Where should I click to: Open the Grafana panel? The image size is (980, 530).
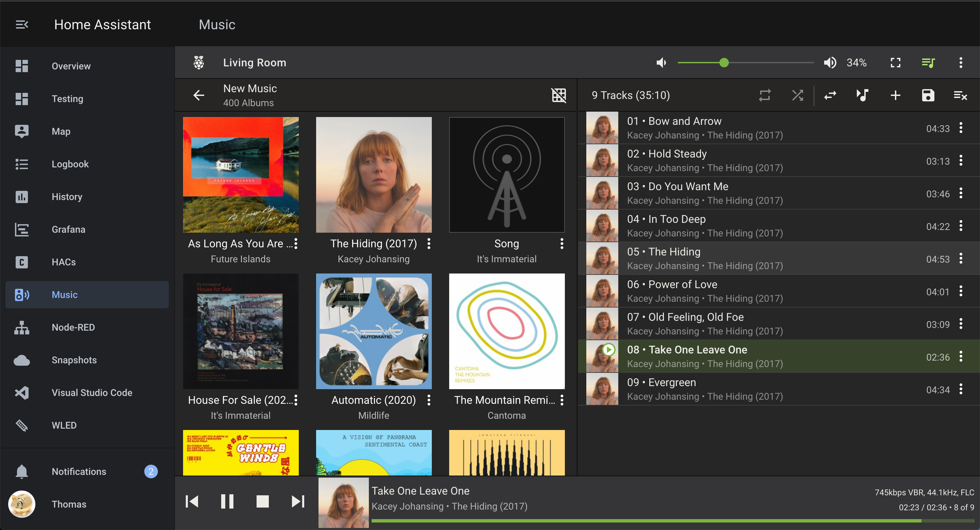click(x=87, y=229)
